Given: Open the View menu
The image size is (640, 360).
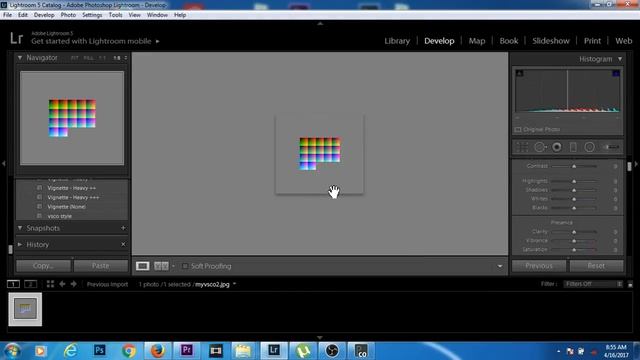Looking at the screenshot, I should (135, 15).
